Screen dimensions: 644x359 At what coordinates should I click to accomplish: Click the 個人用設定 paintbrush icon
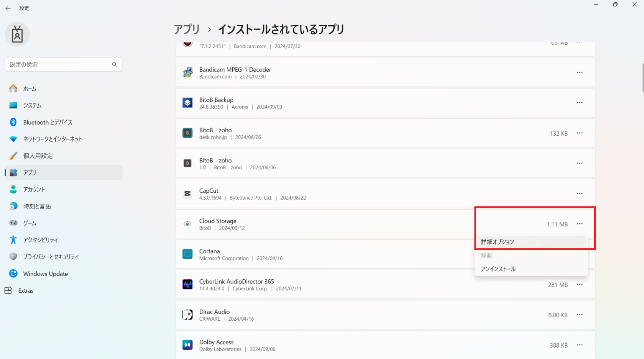click(13, 156)
